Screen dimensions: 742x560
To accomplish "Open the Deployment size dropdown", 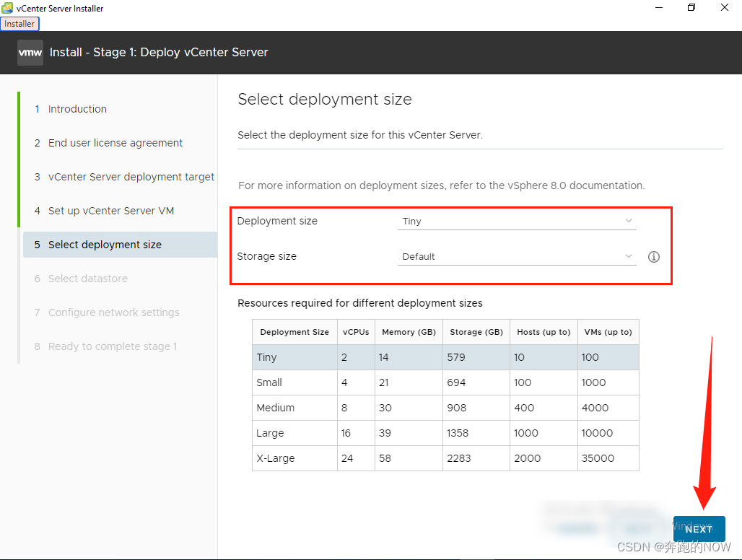I will [517, 221].
